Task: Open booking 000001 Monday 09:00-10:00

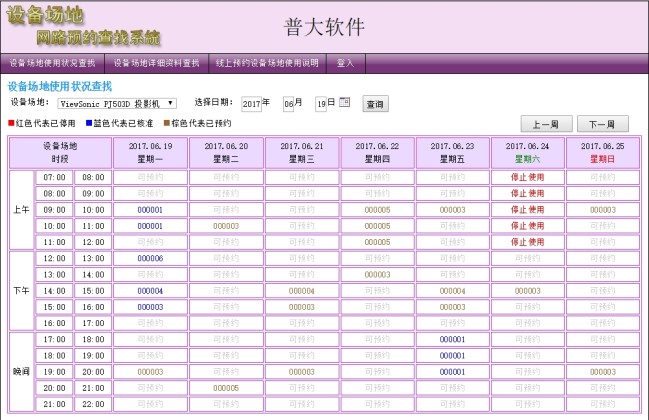Action: coord(150,210)
